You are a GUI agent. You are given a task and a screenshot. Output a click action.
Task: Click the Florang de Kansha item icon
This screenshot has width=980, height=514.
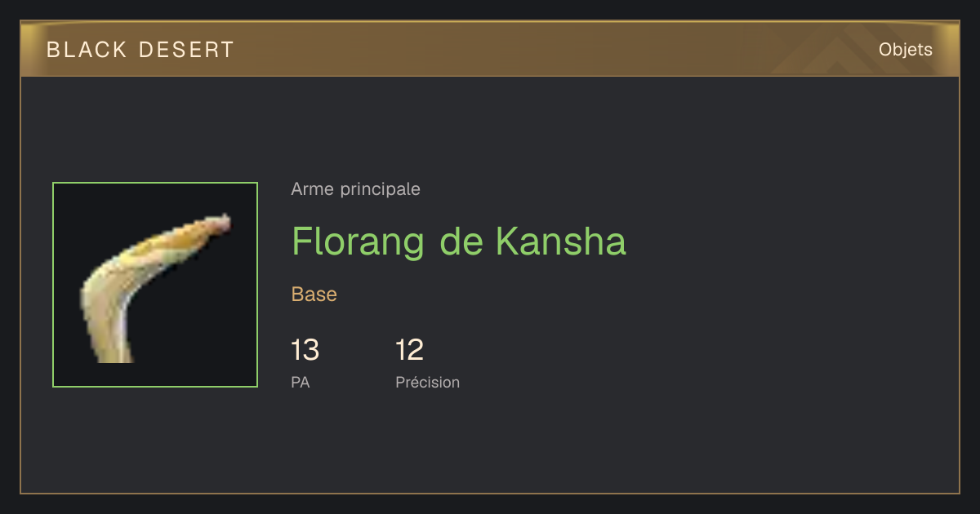[155, 285]
